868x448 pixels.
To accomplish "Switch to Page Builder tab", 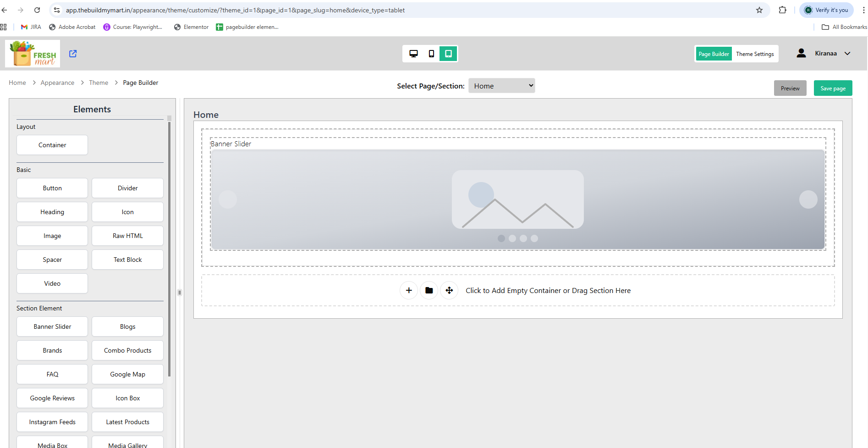I will click(x=714, y=54).
